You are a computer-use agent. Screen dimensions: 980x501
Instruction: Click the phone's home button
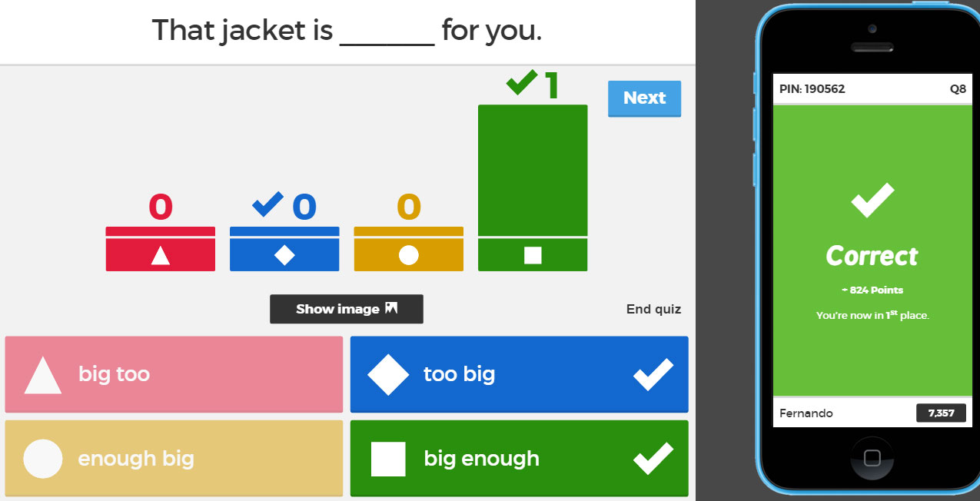point(872,459)
